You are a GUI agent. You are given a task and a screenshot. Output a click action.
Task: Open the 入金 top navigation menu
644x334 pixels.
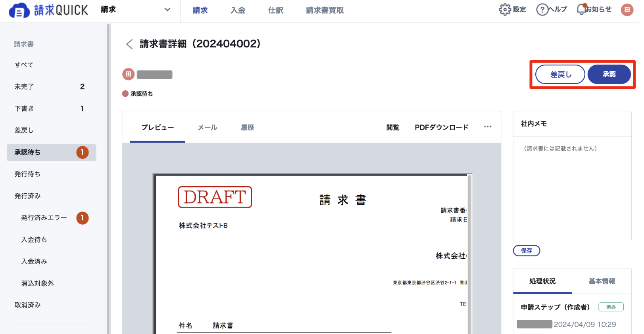pyautogui.click(x=238, y=10)
